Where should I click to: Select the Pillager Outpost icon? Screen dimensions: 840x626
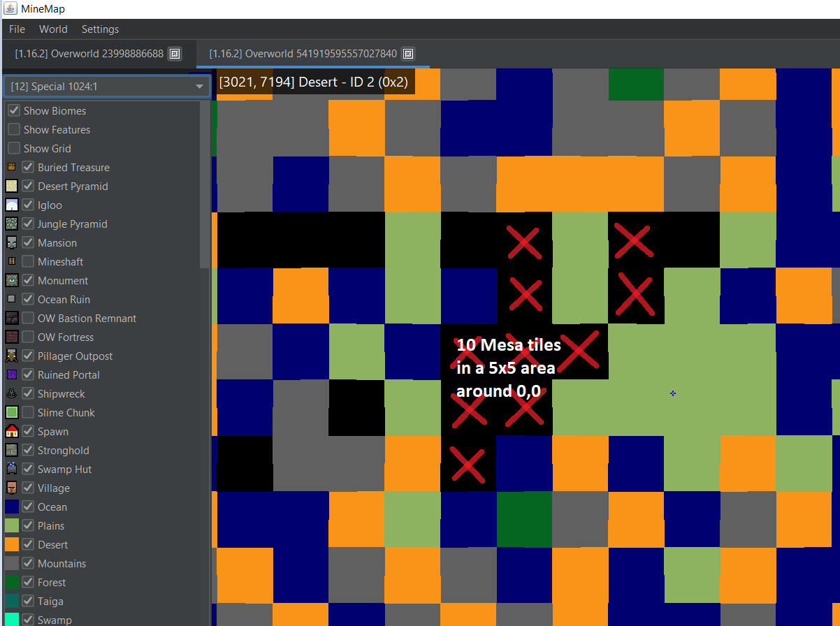(x=12, y=356)
